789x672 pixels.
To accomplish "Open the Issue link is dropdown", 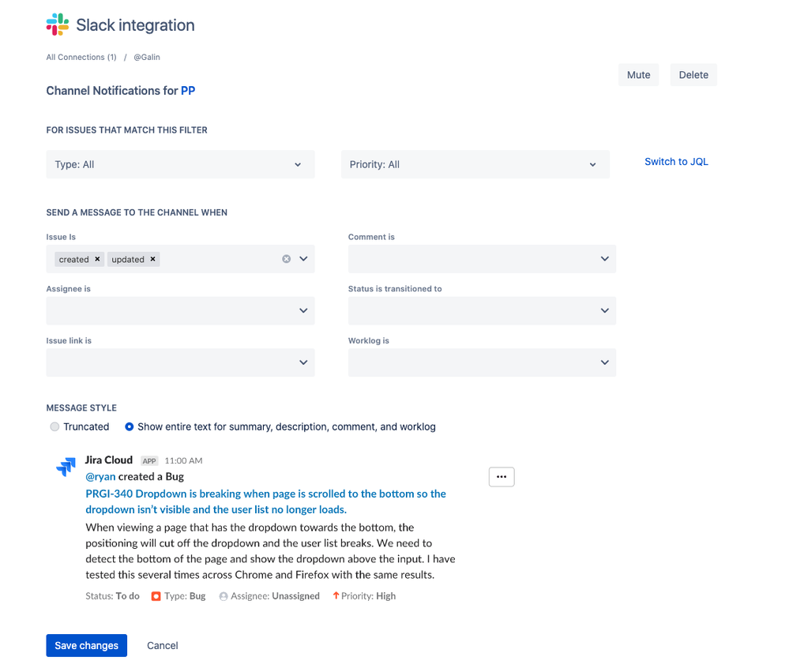I will tap(180, 362).
